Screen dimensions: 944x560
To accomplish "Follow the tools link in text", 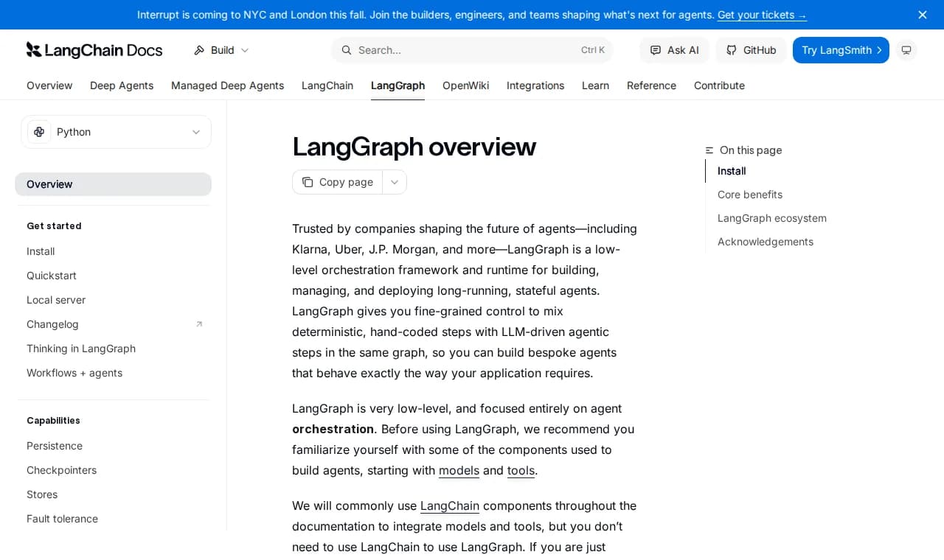I will coord(521,470).
